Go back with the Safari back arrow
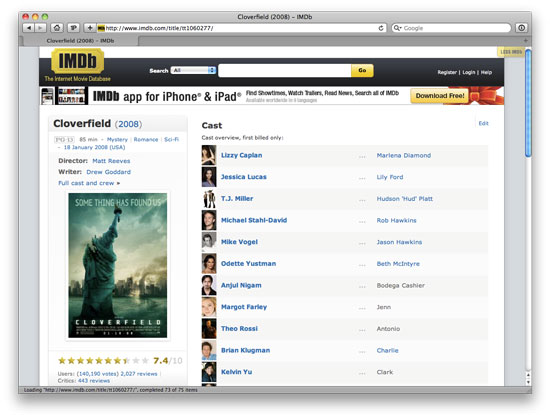Image resolution: width=550 pixels, height=415 pixels. (x=29, y=28)
